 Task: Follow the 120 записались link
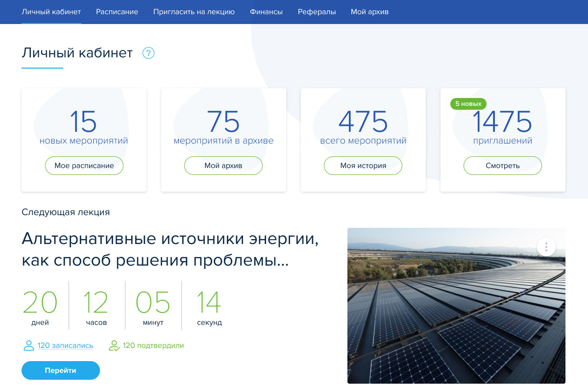(x=65, y=345)
